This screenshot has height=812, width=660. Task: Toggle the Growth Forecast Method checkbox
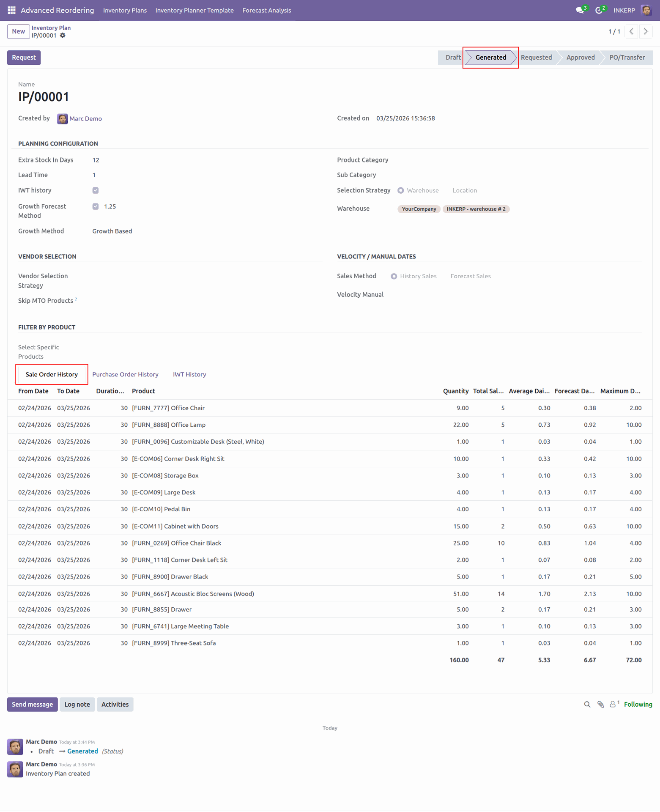[96, 206]
